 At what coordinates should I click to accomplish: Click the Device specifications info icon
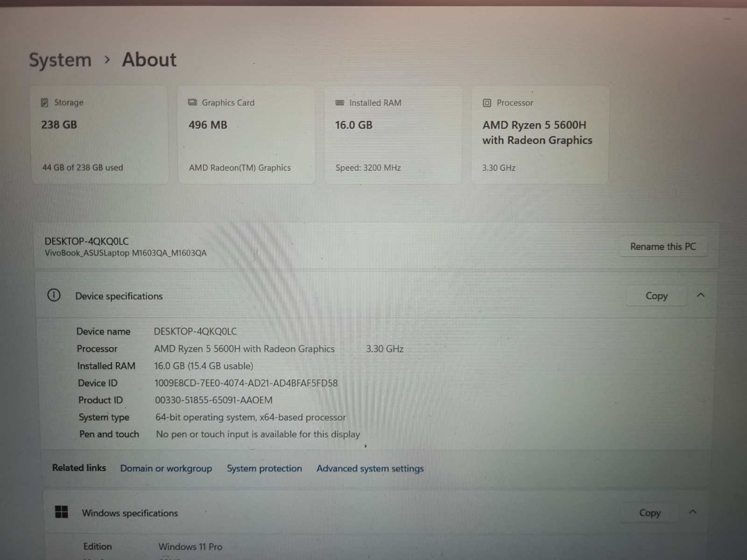[54, 295]
